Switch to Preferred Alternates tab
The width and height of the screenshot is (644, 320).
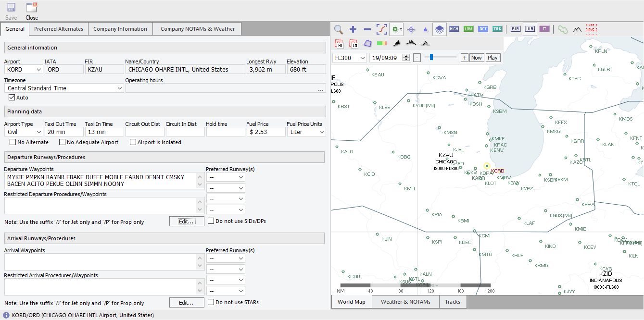pos(59,29)
